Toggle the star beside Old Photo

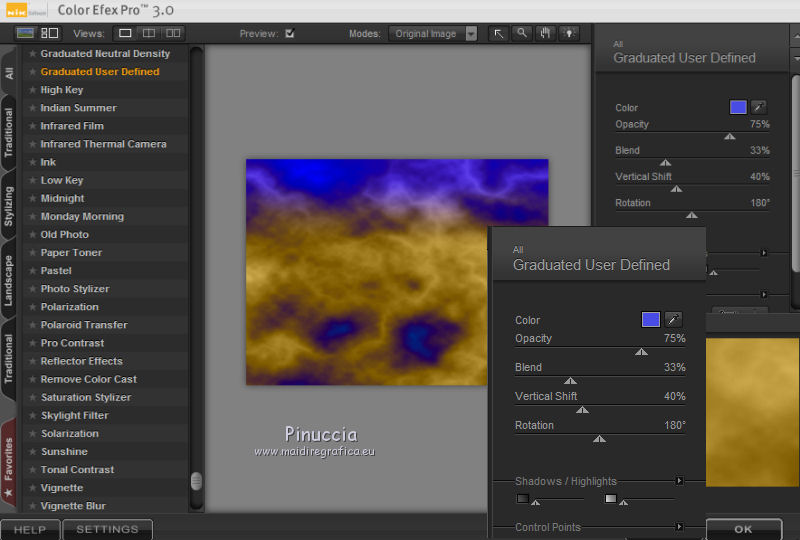(x=32, y=234)
